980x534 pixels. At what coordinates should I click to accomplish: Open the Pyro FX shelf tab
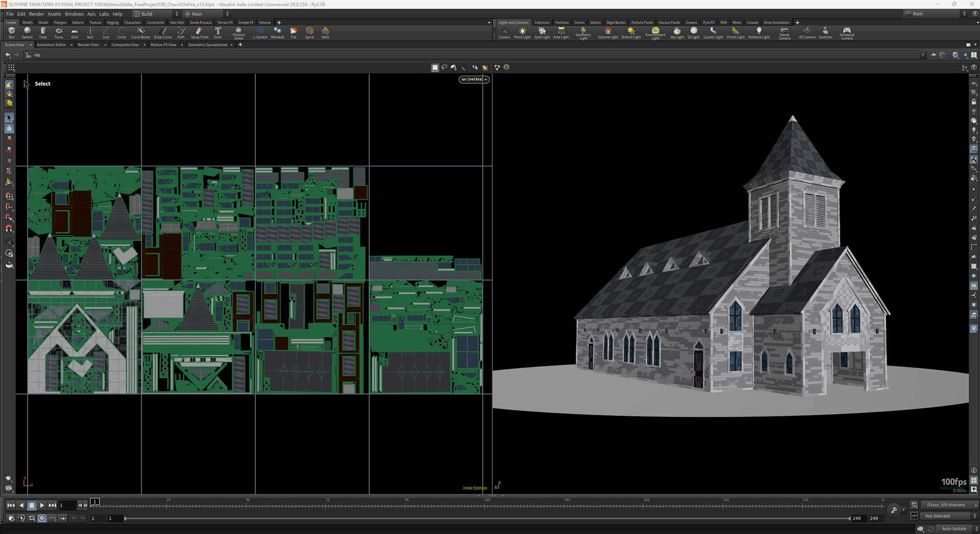click(708, 22)
